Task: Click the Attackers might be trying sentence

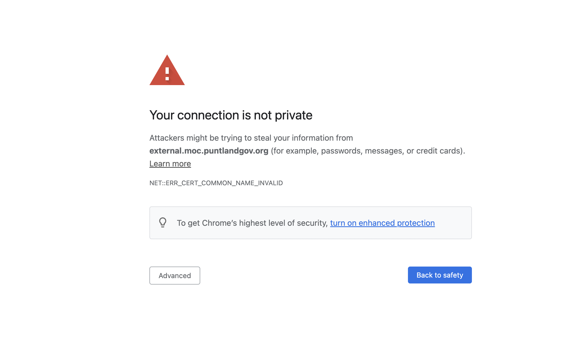Action: [x=251, y=138]
